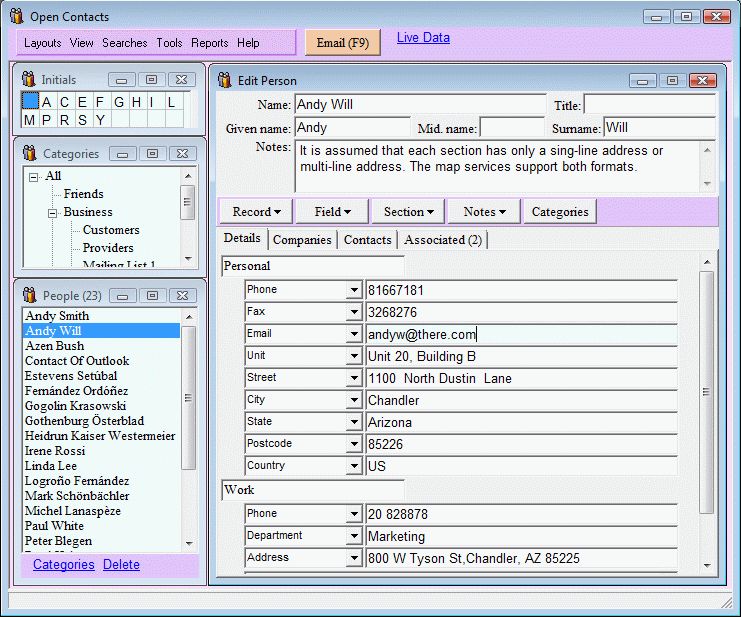The image size is (741, 617).
Task: Switch to the Companies tab
Action: point(302,240)
